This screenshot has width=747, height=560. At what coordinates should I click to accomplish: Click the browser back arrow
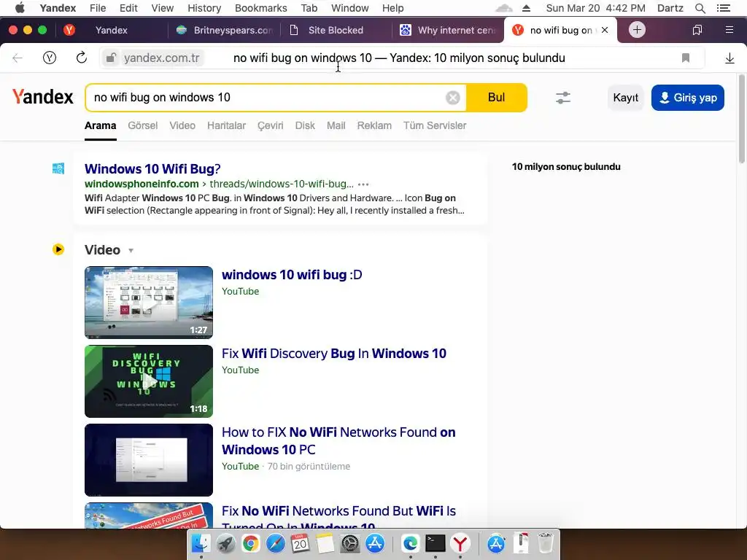pyautogui.click(x=18, y=58)
